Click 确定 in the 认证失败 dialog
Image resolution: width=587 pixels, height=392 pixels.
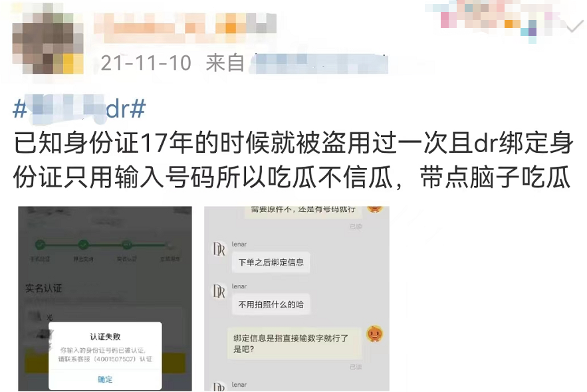[x=105, y=379]
